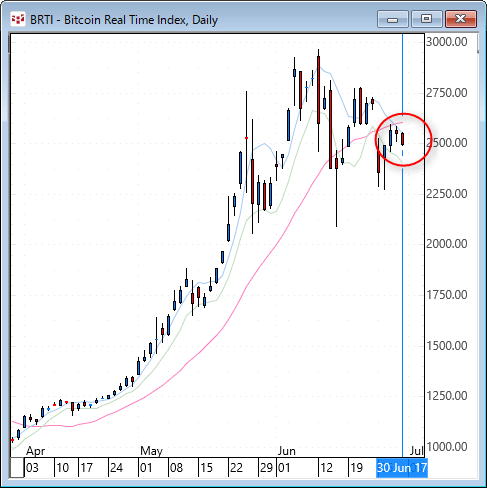Click the 1250.00 price scale label
Image resolution: width=487 pixels, height=488 pixels.
pyautogui.click(x=447, y=396)
